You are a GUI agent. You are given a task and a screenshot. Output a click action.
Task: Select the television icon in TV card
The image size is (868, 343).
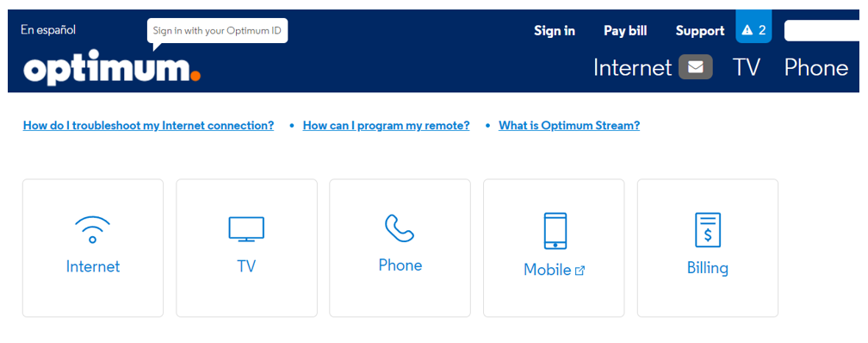(246, 229)
